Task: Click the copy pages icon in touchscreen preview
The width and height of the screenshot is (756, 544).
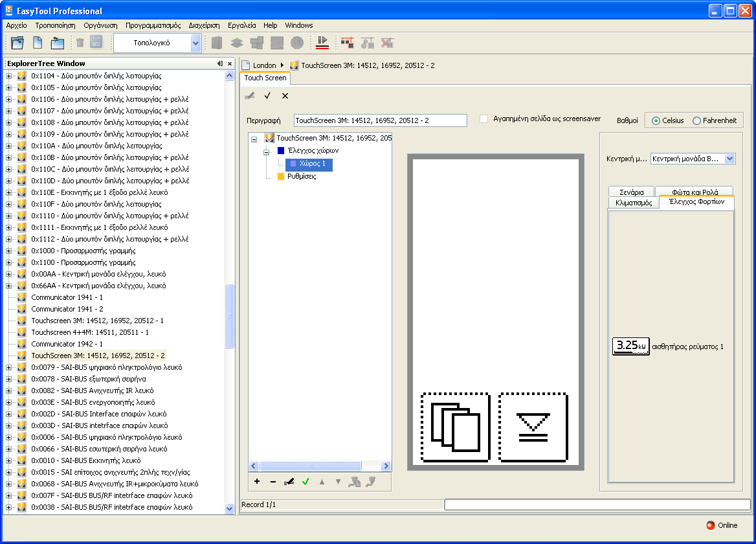Action: 455,427
